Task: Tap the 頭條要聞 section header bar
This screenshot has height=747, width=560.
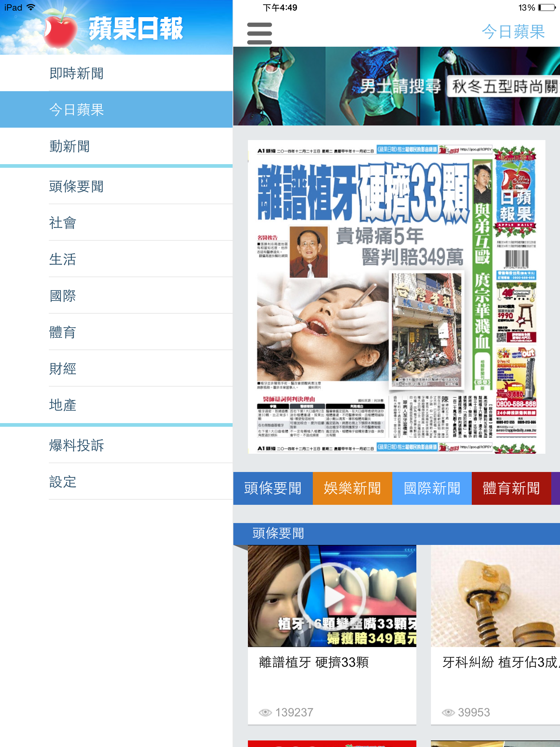Action: click(x=397, y=534)
